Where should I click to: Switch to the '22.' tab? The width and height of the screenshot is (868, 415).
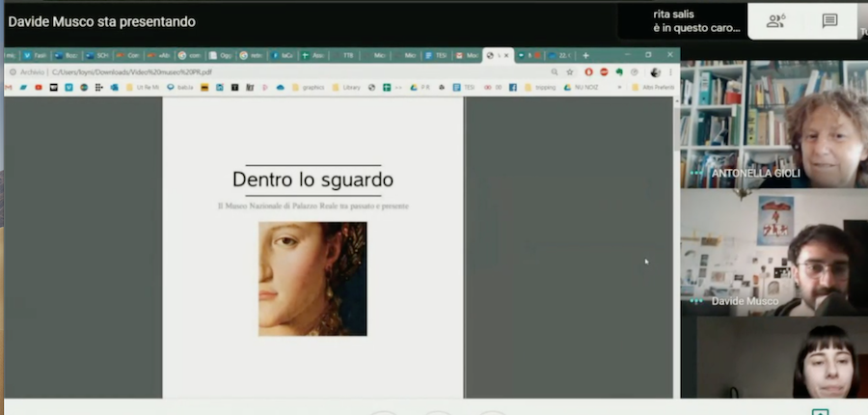click(560, 55)
